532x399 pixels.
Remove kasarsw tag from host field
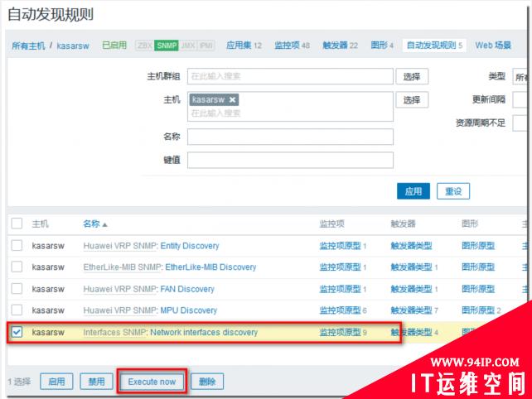coord(232,99)
